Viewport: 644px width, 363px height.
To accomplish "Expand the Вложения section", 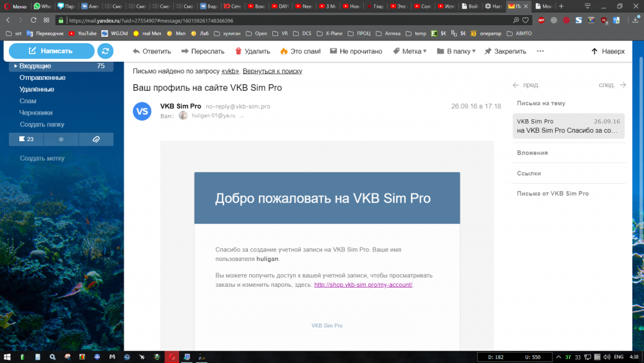I will 533,153.
